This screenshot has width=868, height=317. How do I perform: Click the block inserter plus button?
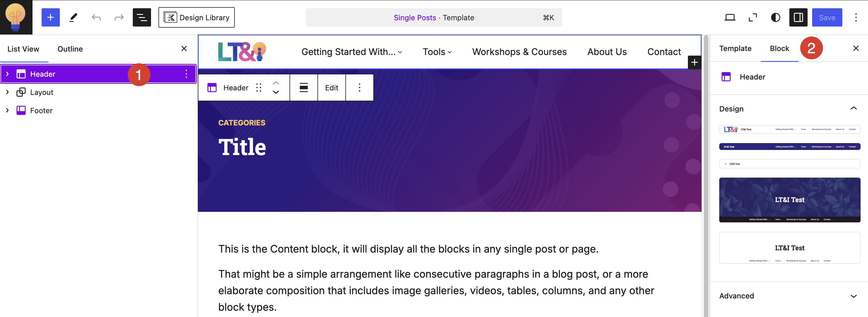pos(50,18)
